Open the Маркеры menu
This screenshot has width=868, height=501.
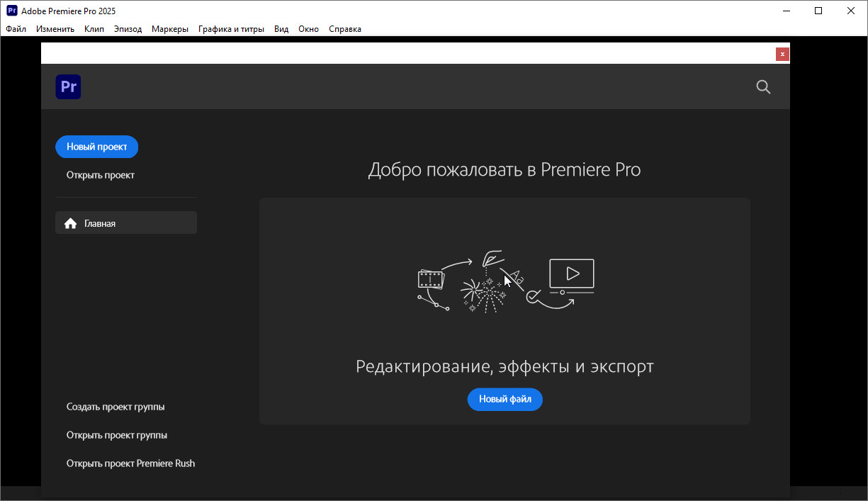[x=170, y=29]
